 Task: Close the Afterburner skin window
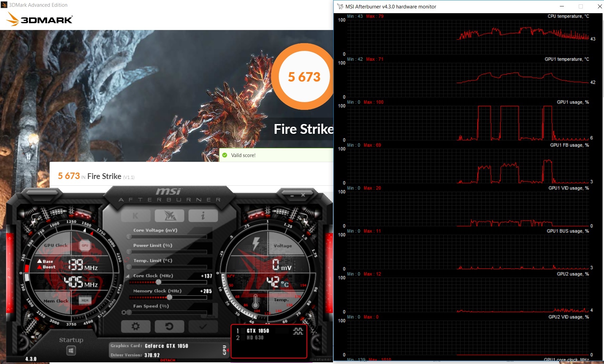point(303,195)
